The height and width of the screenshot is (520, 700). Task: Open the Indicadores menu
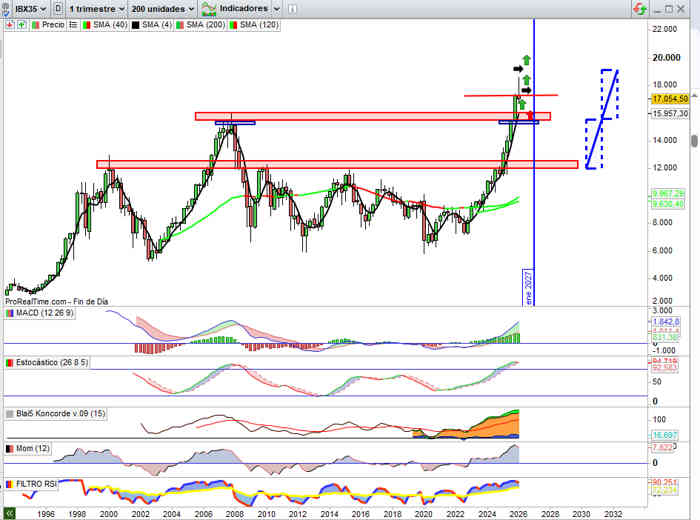(x=242, y=7)
